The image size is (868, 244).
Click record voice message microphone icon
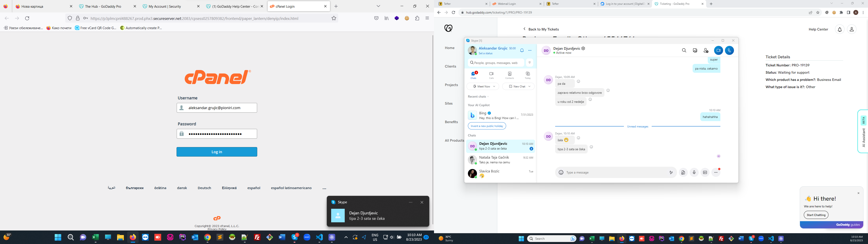(694, 173)
